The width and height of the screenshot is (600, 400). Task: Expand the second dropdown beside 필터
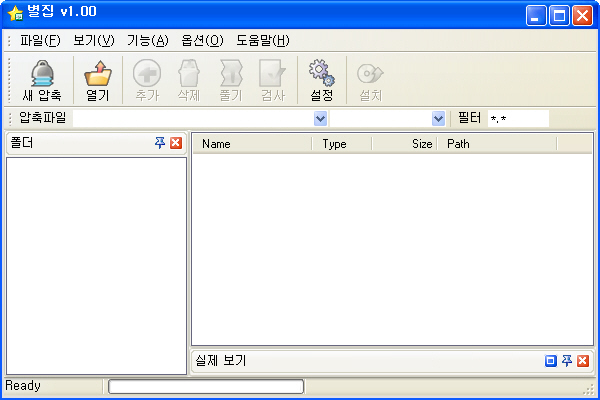click(x=438, y=118)
